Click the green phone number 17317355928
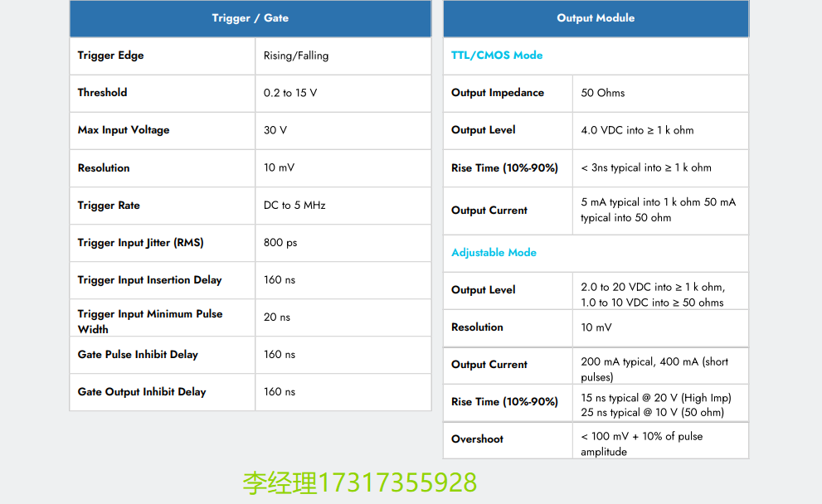822x504 pixels. click(x=397, y=482)
